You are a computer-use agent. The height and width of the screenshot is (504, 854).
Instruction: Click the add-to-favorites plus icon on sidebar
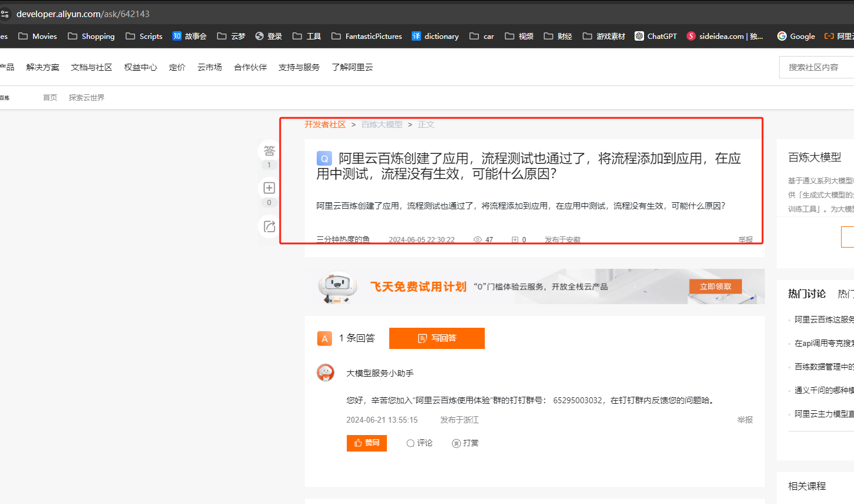coord(269,188)
